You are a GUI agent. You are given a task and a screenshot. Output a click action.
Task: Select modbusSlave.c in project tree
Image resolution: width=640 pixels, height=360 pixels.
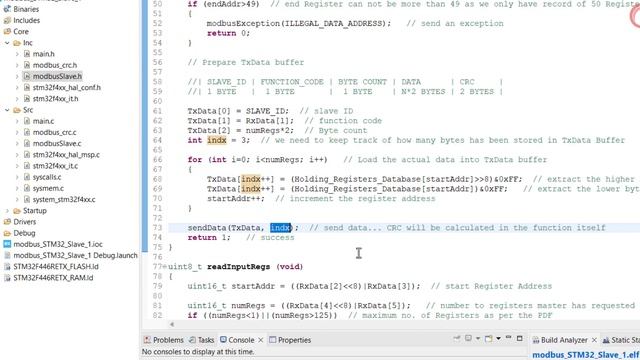pyautogui.click(x=57, y=143)
